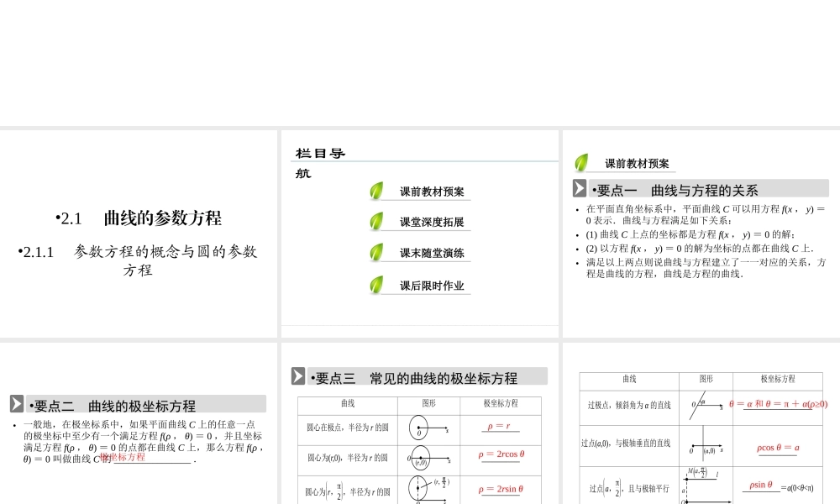Select the leaf icon beside 课前教材预案

(x=377, y=191)
